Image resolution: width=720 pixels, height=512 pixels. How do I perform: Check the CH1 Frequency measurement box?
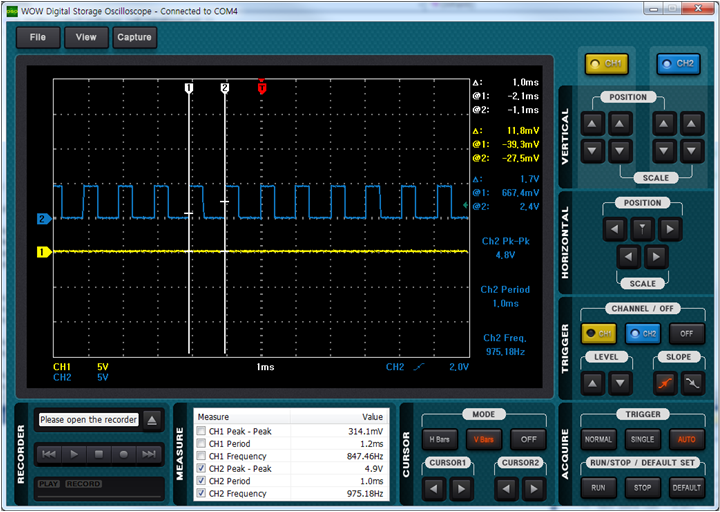[x=201, y=456]
